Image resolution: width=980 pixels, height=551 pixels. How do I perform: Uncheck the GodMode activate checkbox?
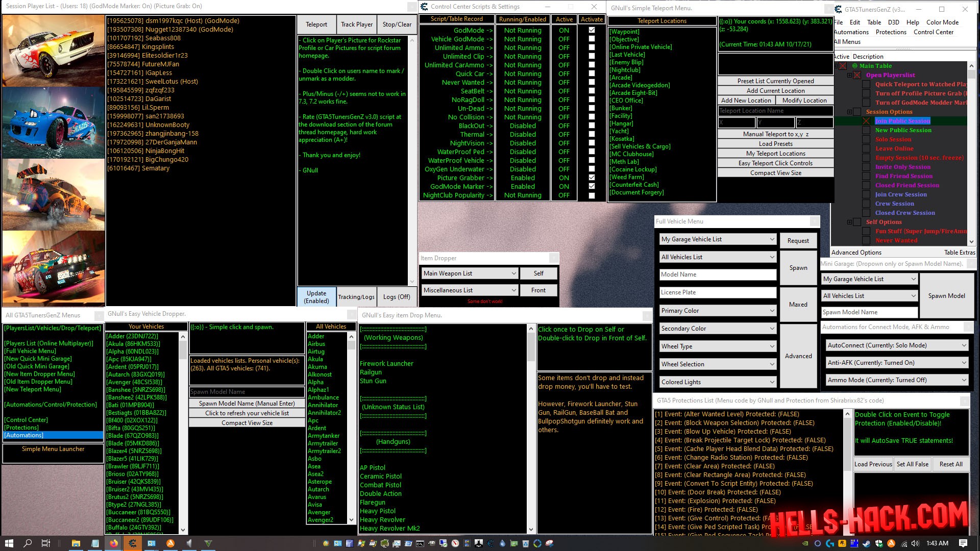(592, 30)
